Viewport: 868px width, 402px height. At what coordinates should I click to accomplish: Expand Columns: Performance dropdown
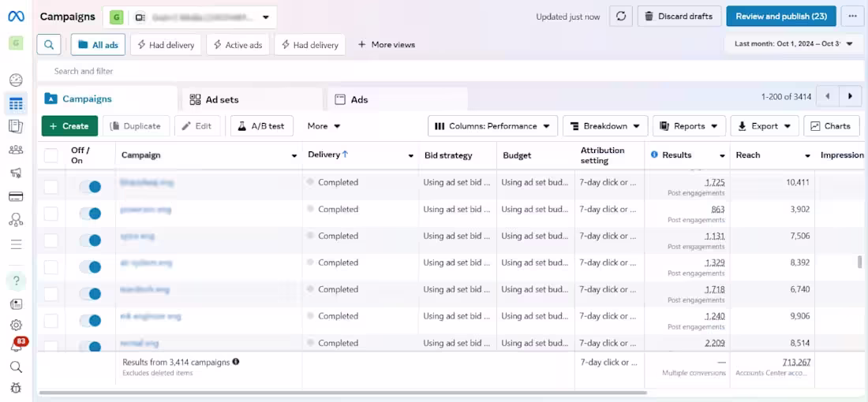492,126
